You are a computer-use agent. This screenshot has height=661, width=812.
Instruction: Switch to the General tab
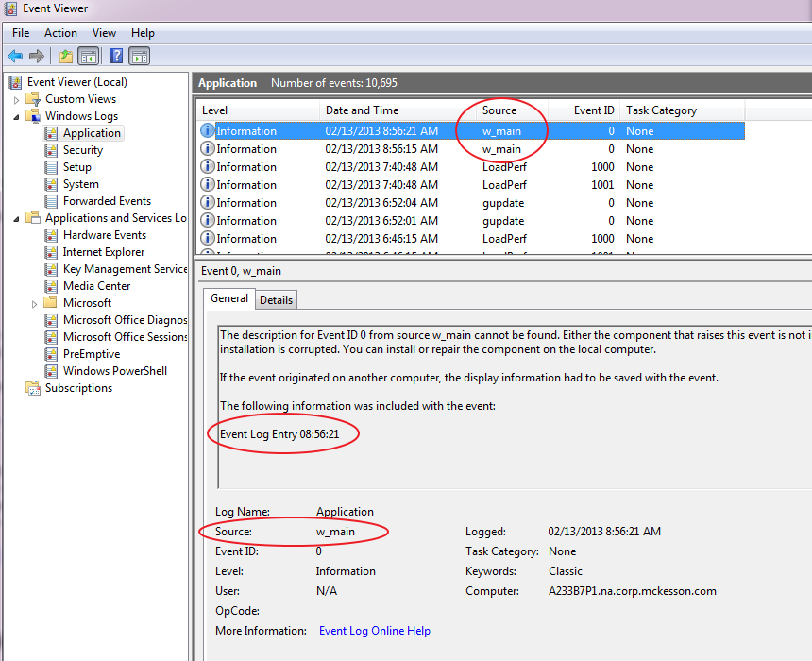(x=229, y=298)
